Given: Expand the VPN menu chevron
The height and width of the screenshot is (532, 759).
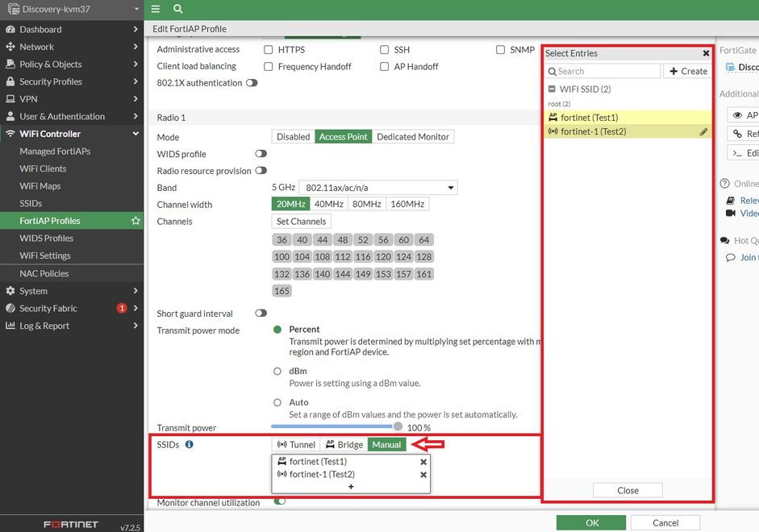Looking at the screenshot, I should (x=136, y=99).
